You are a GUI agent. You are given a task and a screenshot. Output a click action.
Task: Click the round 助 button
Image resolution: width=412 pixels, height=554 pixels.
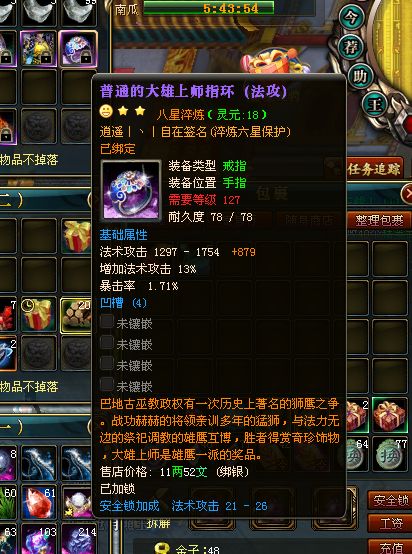point(360,76)
